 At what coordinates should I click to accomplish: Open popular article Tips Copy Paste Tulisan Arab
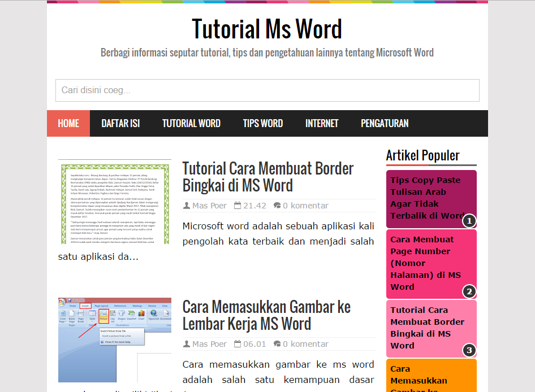[427, 198]
